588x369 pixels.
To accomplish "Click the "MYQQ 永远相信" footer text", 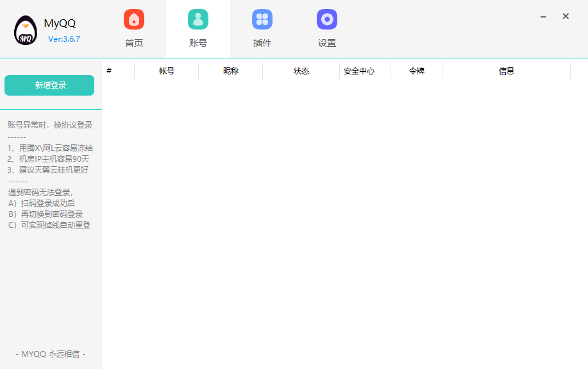I will pos(50,354).
